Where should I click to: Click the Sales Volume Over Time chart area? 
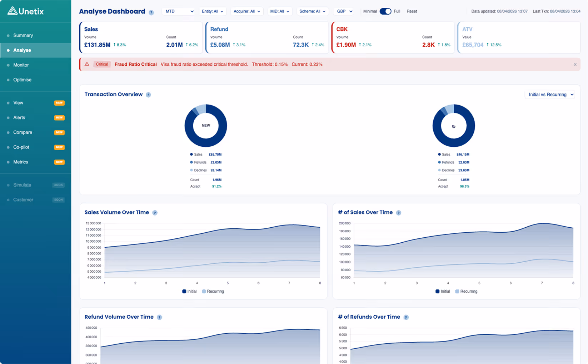[x=212, y=251]
